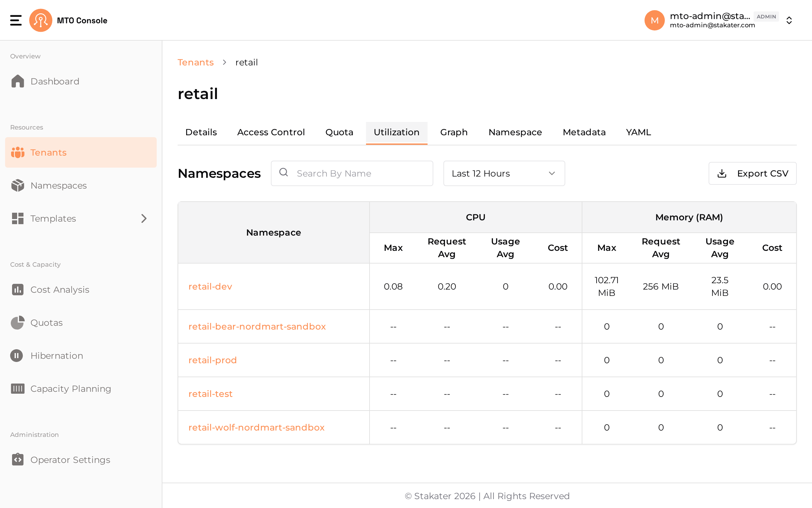Open Quotas in the sidebar
The height and width of the screenshot is (508, 812).
pos(81,323)
